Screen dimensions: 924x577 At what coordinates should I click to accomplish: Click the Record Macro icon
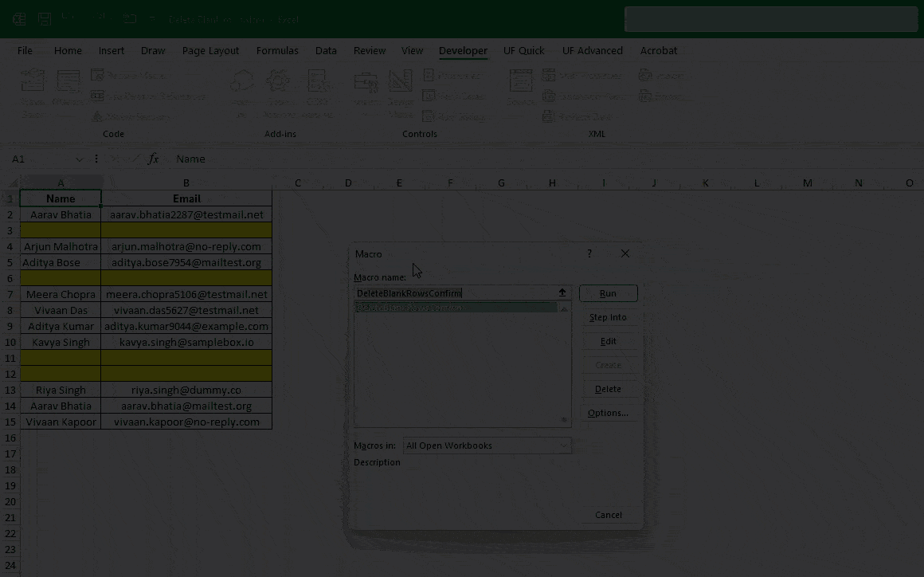pyautogui.click(x=98, y=75)
